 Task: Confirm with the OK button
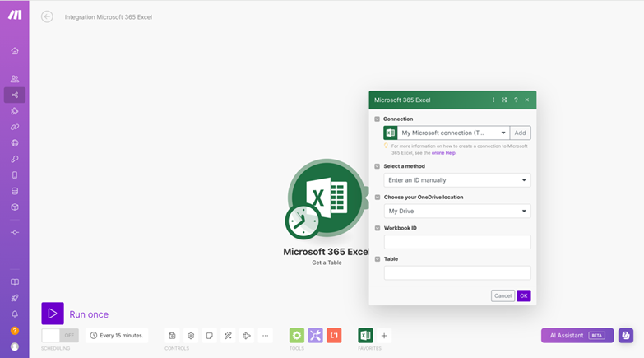524,295
